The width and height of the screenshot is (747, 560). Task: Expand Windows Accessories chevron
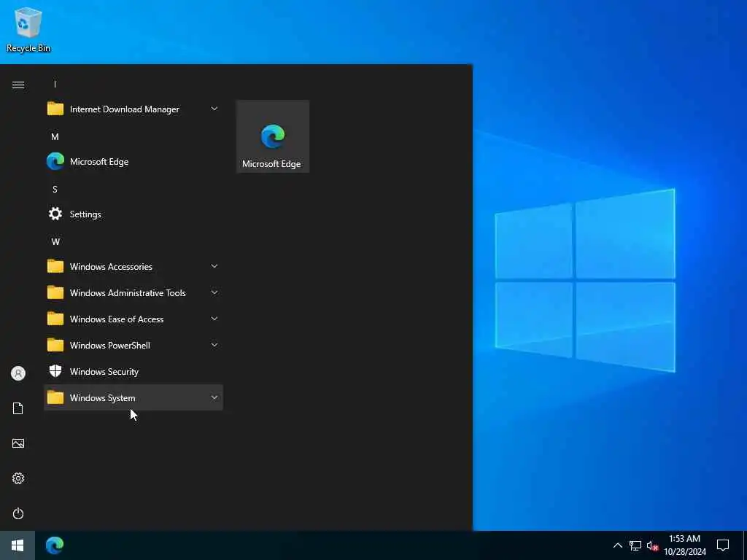[x=214, y=266]
